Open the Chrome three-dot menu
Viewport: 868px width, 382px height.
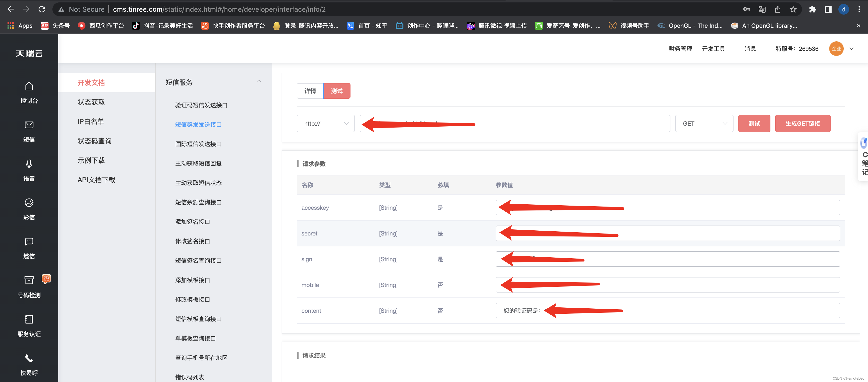tap(859, 9)
